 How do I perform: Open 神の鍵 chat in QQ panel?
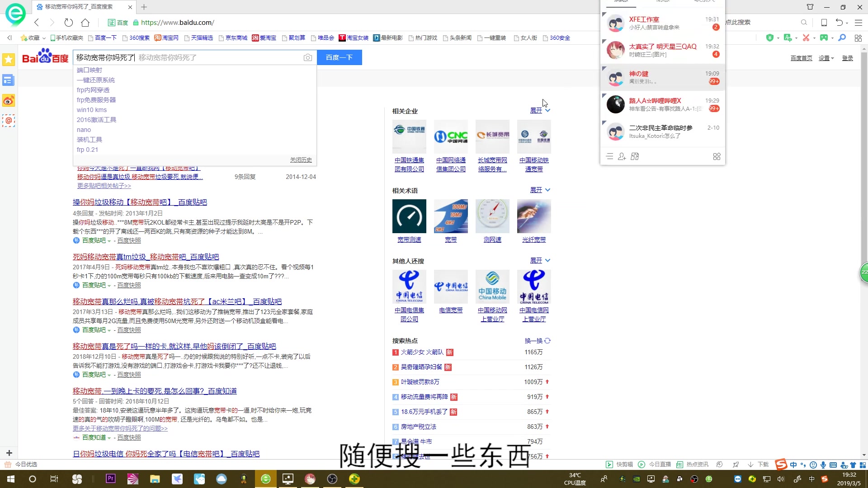tap(663, 77)
